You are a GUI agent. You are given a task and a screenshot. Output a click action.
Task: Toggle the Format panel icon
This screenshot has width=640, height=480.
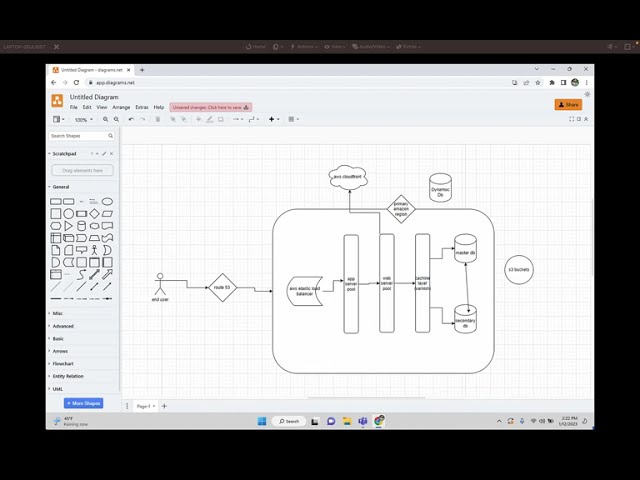tap(578, 119)
